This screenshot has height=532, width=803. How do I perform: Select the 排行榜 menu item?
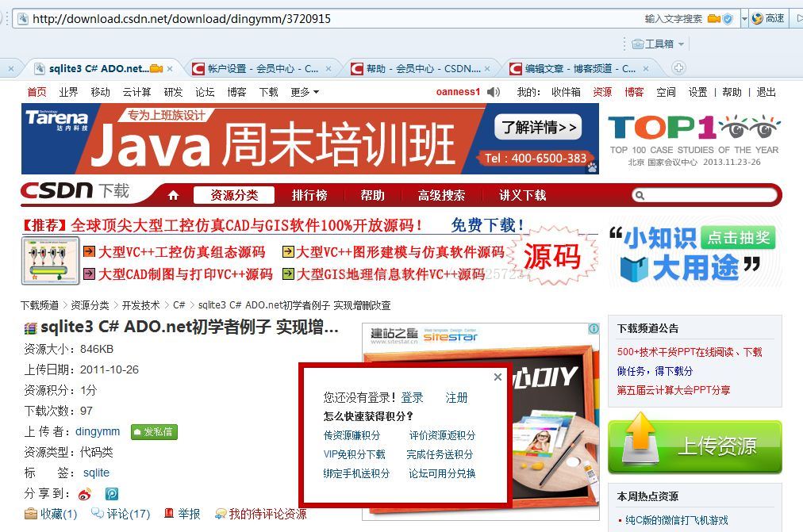click(309, 195)
